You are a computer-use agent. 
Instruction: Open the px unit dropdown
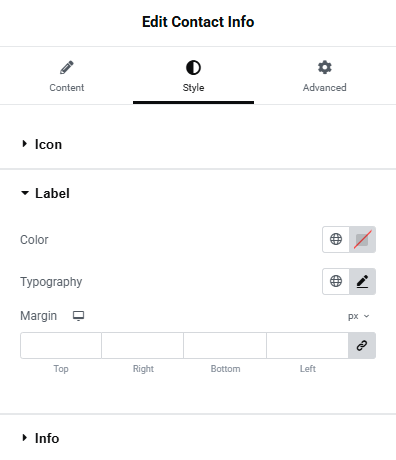(x=358, y=316)
